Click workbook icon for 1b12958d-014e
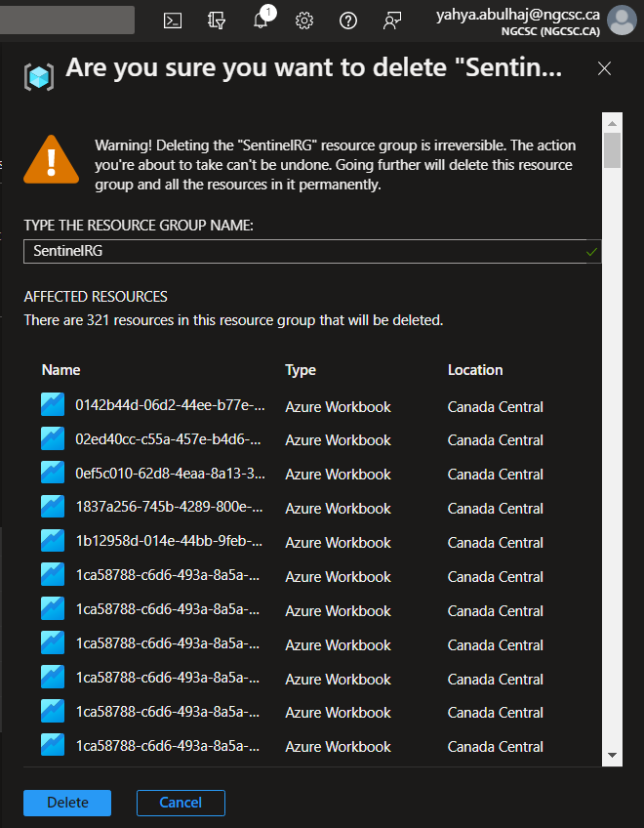The height and width of the screenshot is (828, 644). 53,541
